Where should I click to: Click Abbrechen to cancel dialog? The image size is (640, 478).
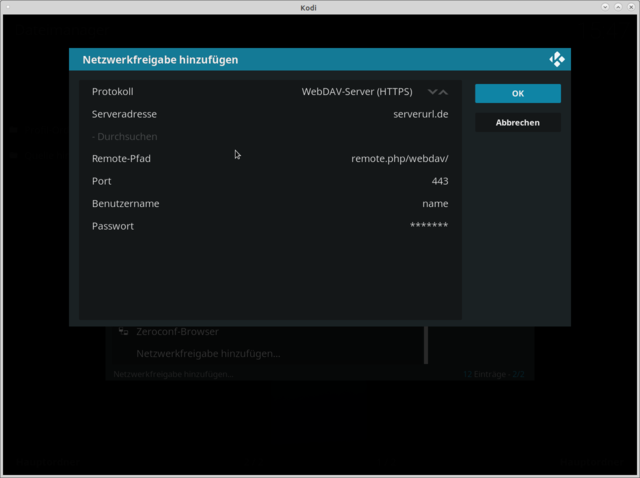tap(518, 122)
